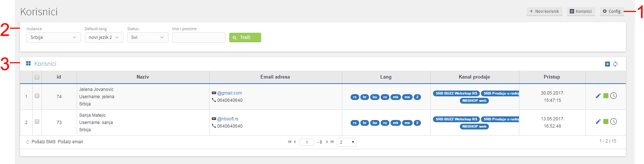Check the checkbox for user id 73
The height and width of the screenshot is (164, 644).
click(37, 121)
